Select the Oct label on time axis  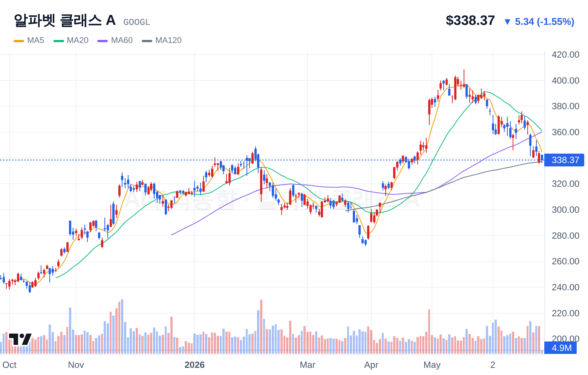[9, 365]
